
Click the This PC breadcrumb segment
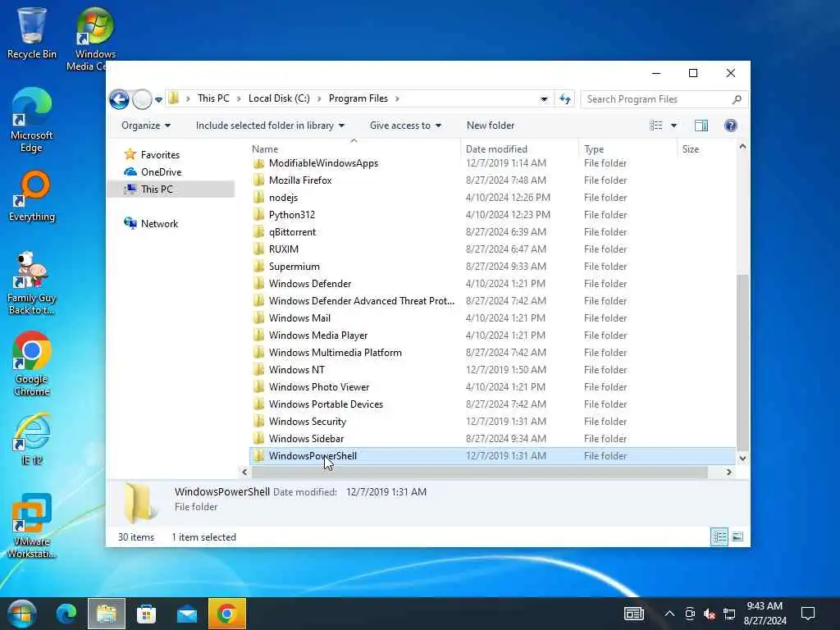(x=213, y=98)
